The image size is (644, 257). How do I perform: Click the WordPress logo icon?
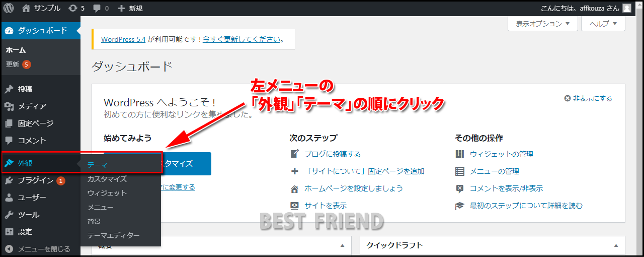9,8
